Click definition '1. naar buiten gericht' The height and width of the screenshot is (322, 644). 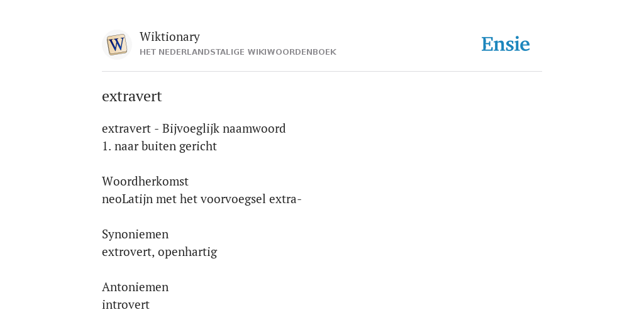pyautogui.click(x=159, y=146)
